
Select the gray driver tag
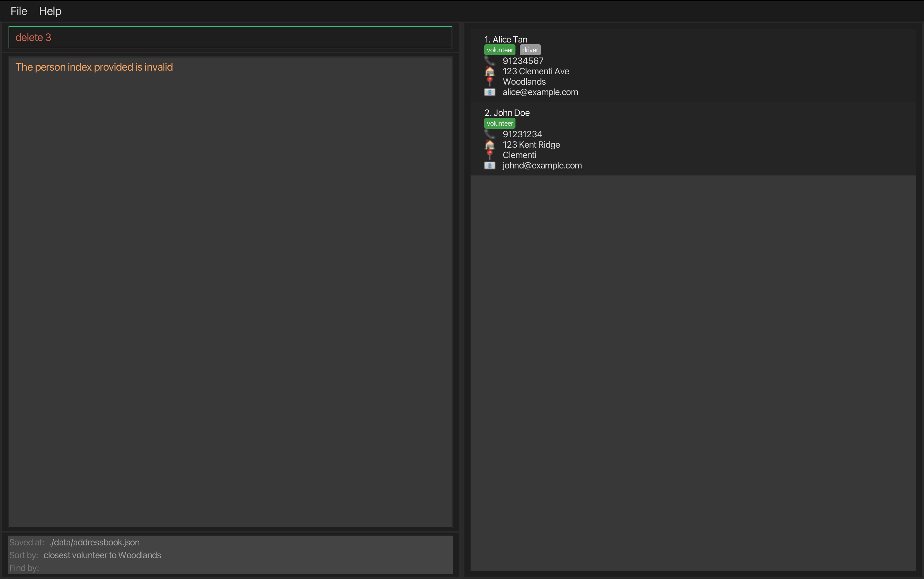[530, 50]
